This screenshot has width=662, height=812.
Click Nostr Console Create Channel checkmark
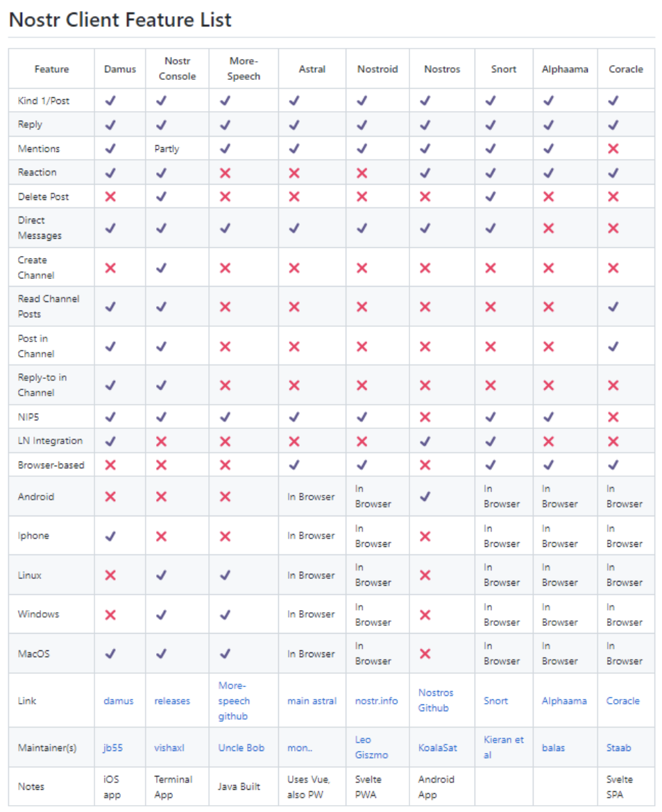tap(161, 268)
